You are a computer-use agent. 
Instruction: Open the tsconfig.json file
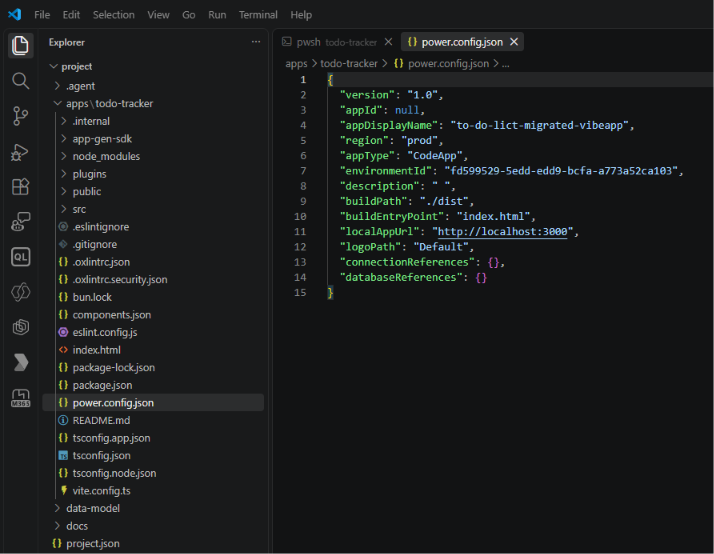[x=102, y=456]
